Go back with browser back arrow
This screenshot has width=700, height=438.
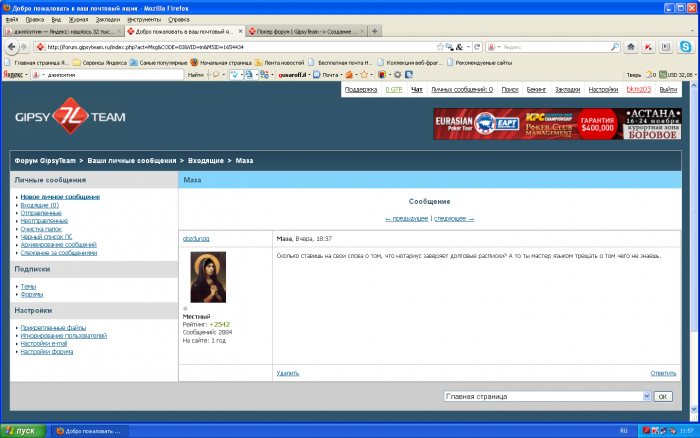12,46
